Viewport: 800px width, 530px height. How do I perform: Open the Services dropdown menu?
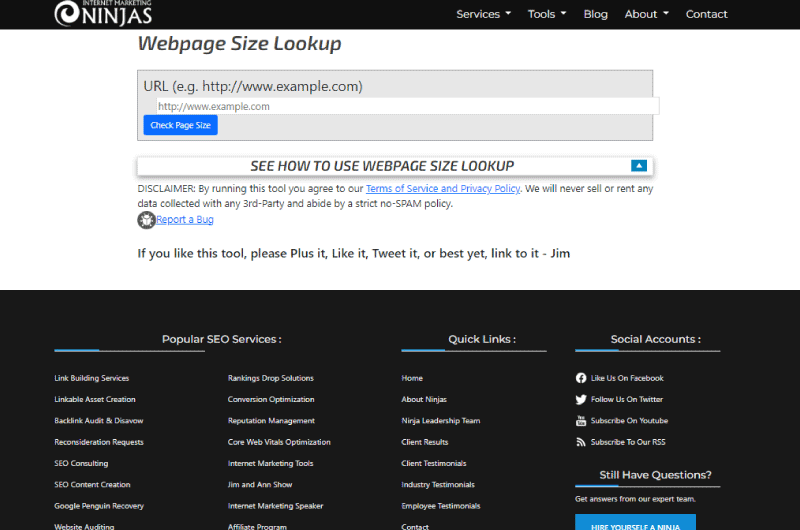(x=483, y=14)
